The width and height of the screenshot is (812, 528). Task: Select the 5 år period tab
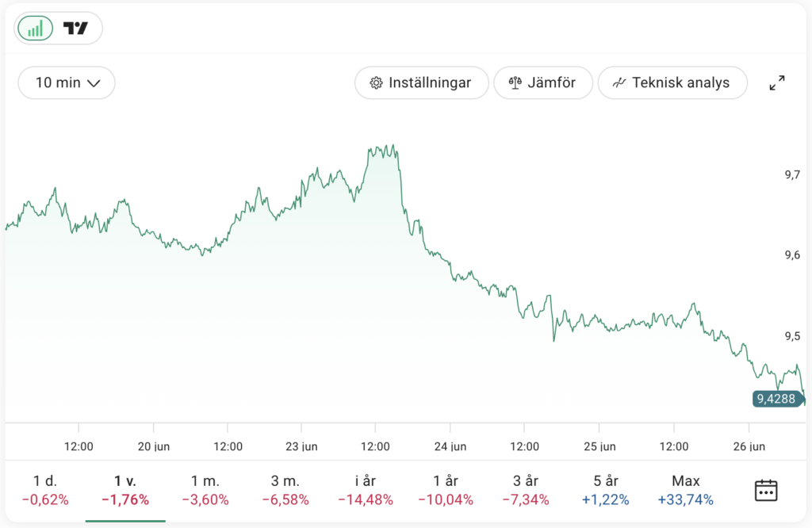click(x=606, y=490)
